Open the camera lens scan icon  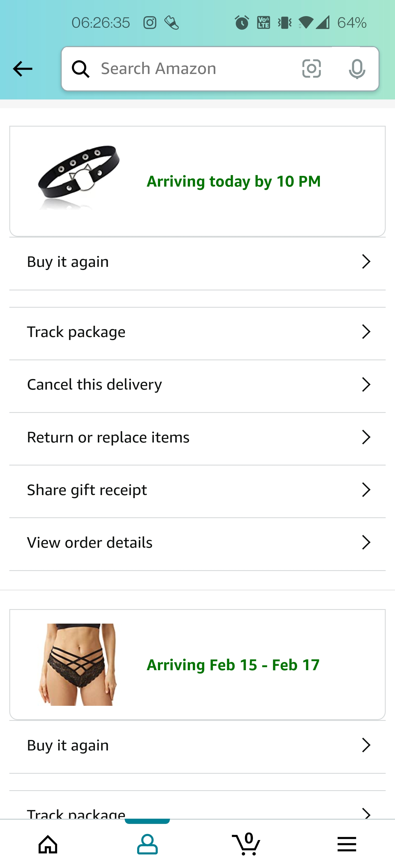pos(311,69)
